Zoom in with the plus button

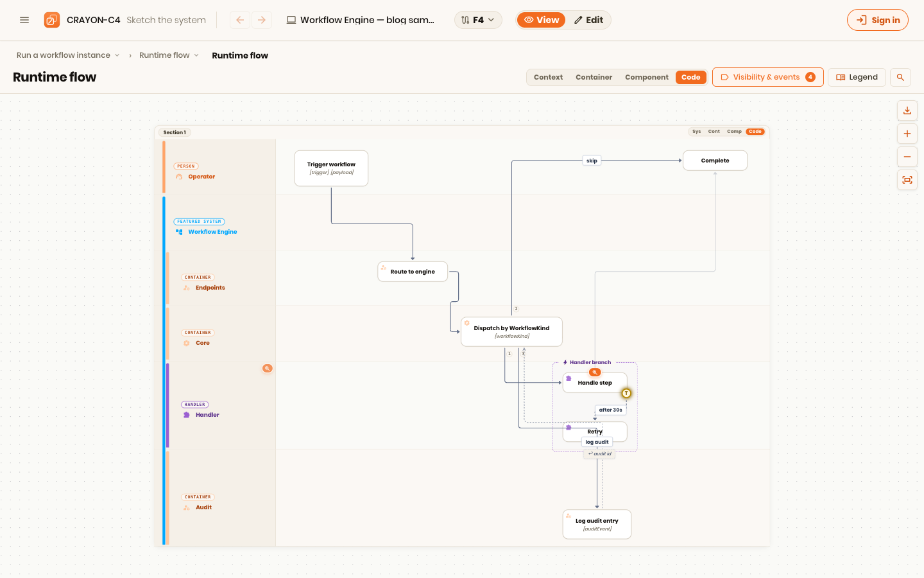[907, 134]
